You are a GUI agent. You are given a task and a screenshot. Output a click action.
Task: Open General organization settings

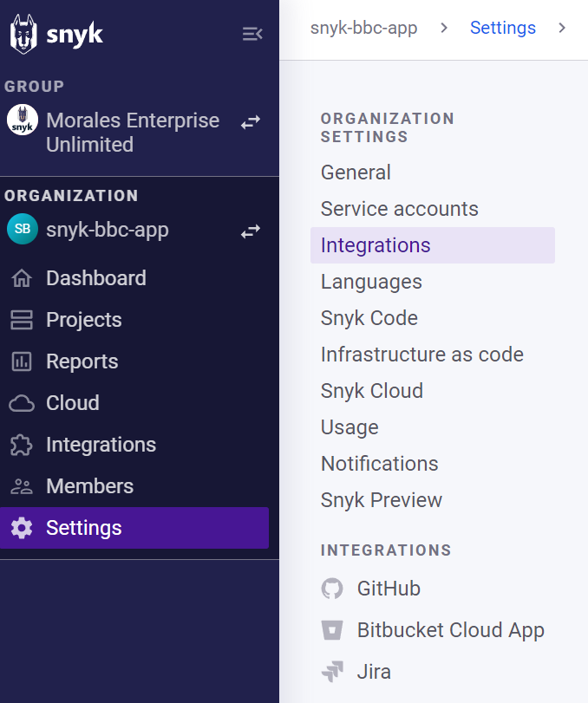(x=356, y=172)
